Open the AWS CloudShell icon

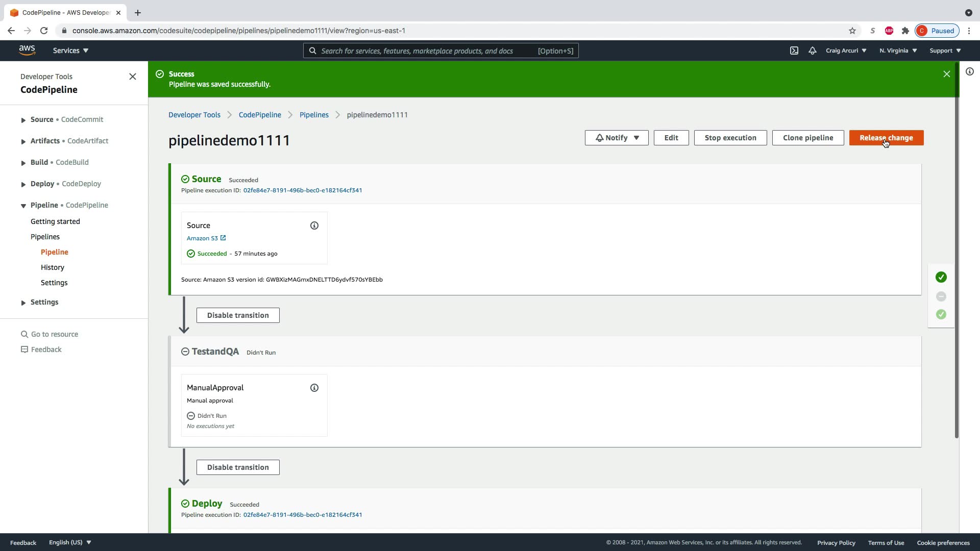[x=794, y=51]
